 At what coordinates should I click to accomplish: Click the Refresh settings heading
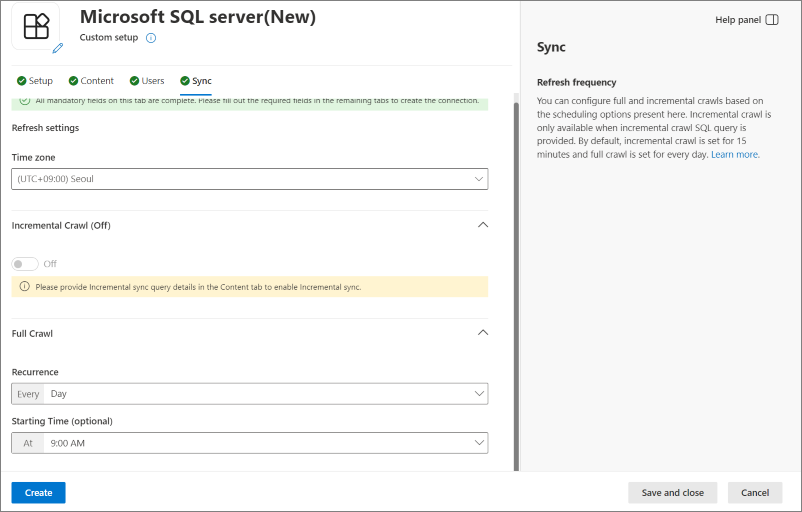[x=46, y=128]
